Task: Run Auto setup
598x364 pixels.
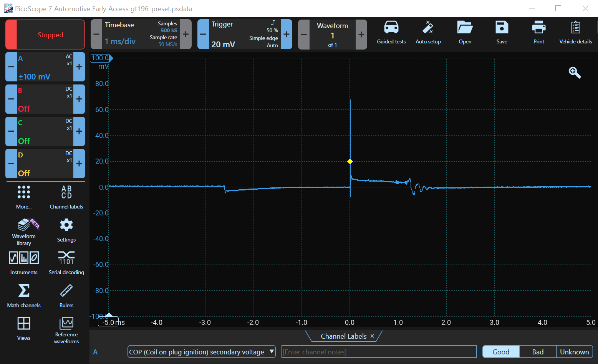Action: 428,33
